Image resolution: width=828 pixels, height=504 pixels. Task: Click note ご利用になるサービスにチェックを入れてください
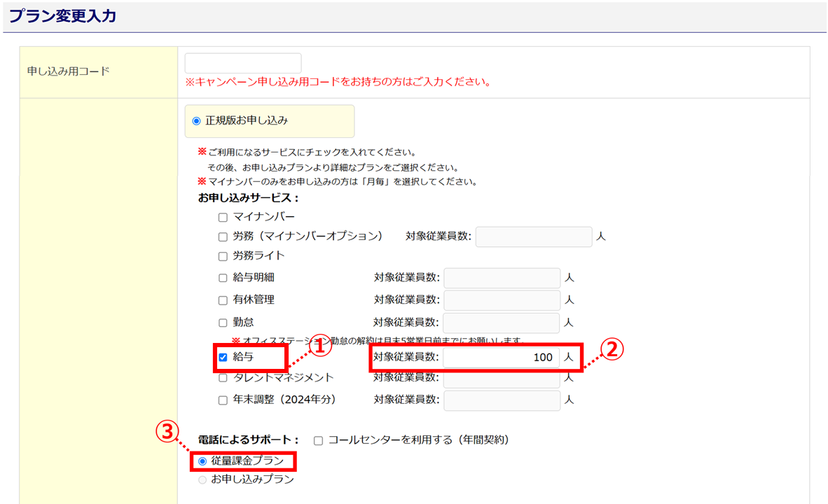coord(308,152)
